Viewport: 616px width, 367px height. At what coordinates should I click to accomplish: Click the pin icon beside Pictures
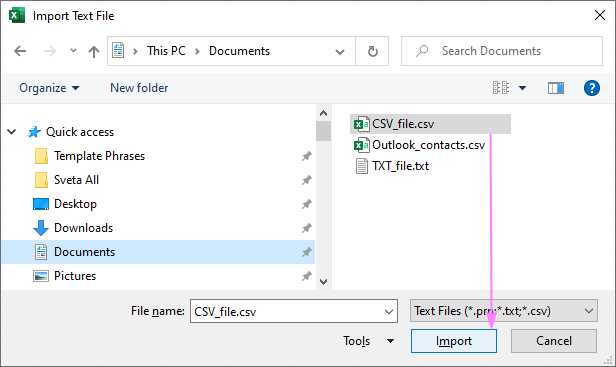click(306, 276)
